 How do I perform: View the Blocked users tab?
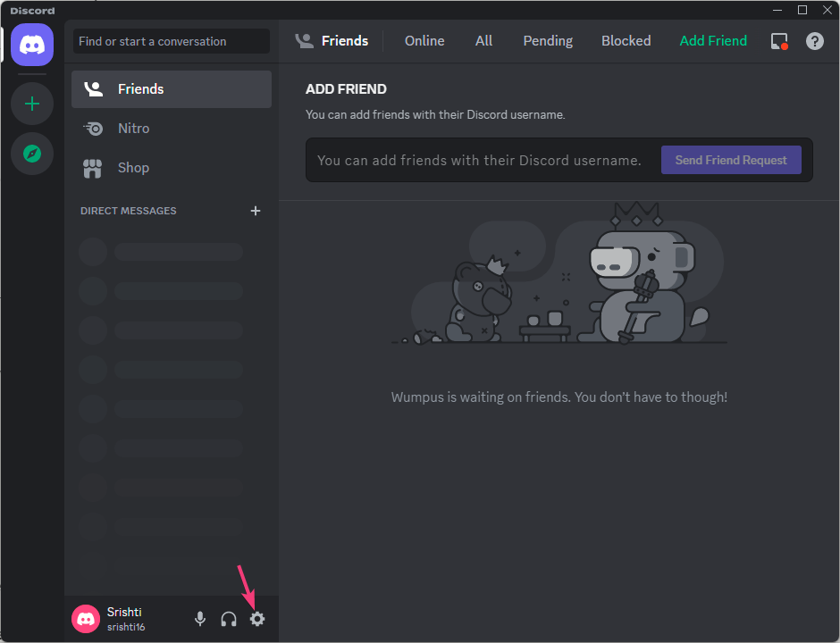(626, 40)
